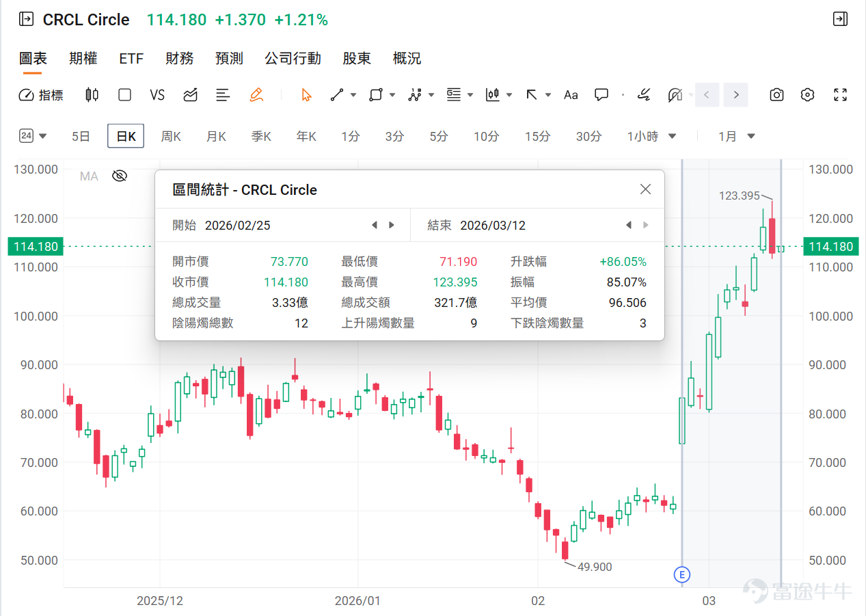Image resolution: width=866 pixels, height=616 pixels.
Task: Take a chart screenshot with camera icon
Action: [x=776, y=95]
